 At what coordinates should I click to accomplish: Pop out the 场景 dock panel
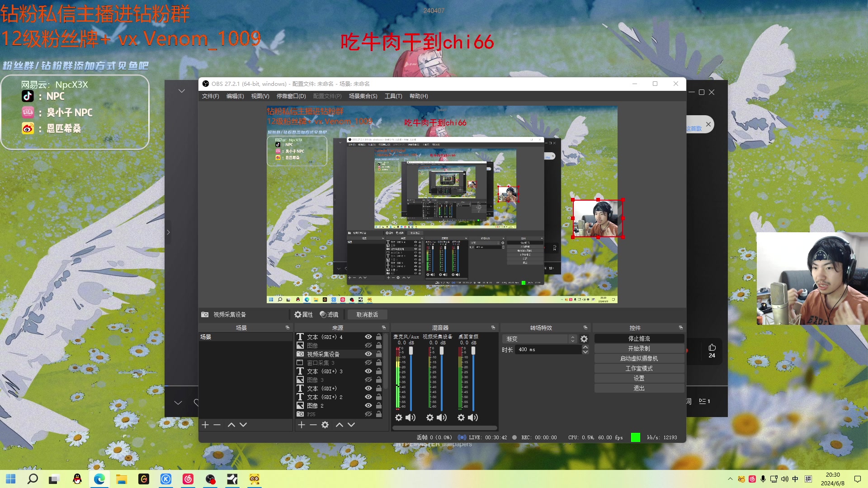288,328
